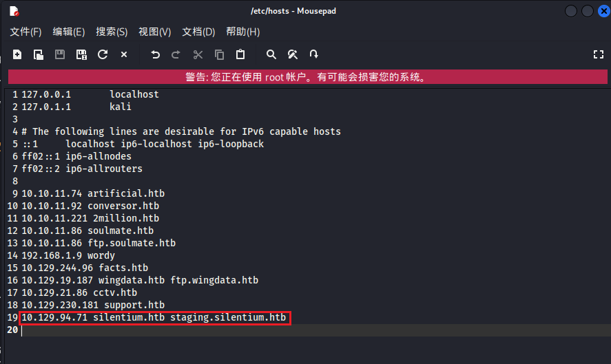Close the current document with X icon
The height and width of the screenshot is (364, 611).
pos(124,54)
